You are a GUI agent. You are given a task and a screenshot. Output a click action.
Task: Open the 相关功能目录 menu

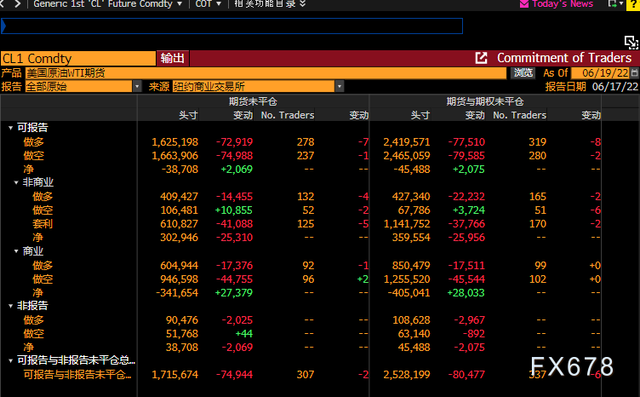pyautogui.click(x=270, y=4)
